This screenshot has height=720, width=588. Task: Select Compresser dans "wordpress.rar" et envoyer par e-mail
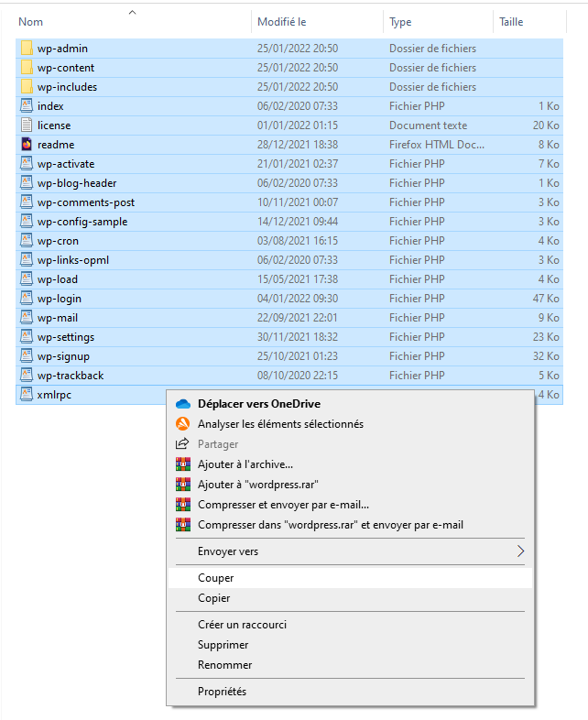coord(350,525)
